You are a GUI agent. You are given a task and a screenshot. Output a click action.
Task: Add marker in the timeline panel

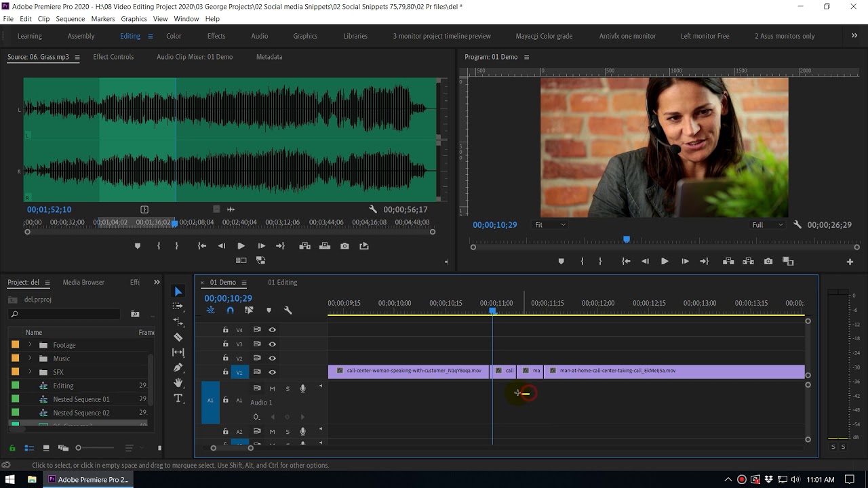pyautogui.click(x=269, y=310)
